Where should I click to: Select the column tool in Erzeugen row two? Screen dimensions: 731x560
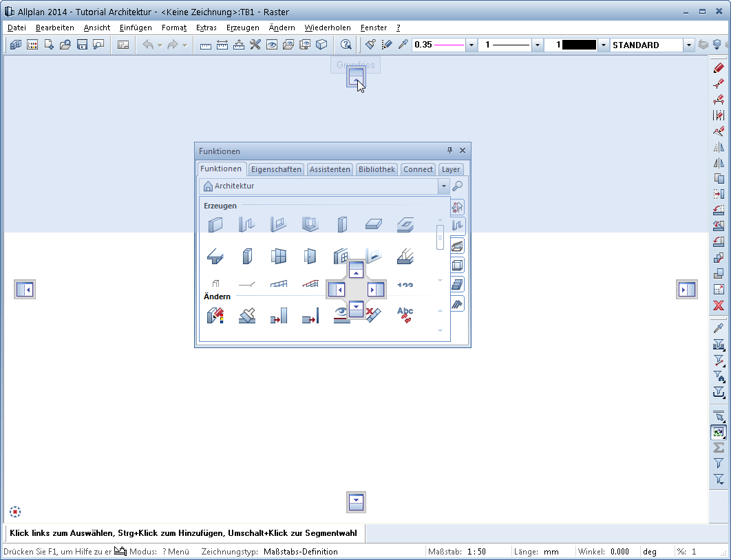coord(247,256)
